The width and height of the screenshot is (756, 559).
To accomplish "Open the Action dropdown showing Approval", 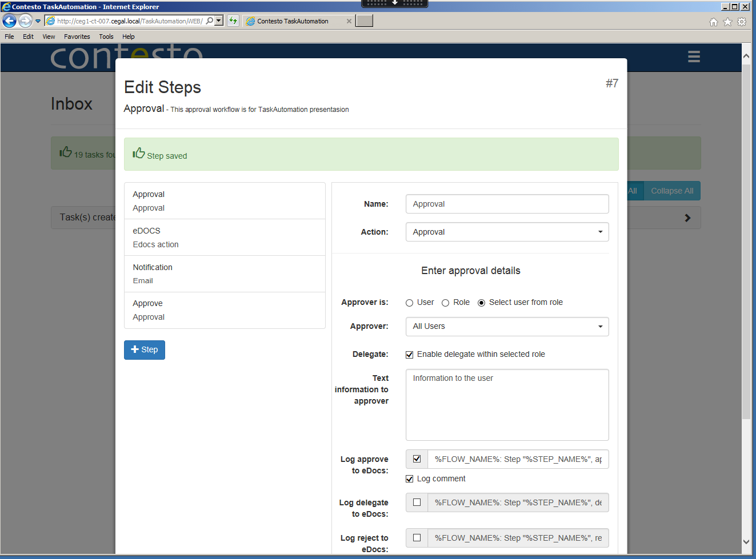I will [507, 232].
